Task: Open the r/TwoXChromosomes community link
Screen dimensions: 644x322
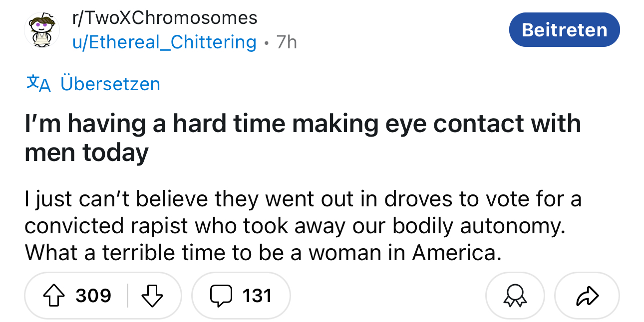Action: [x=165, y=18]
